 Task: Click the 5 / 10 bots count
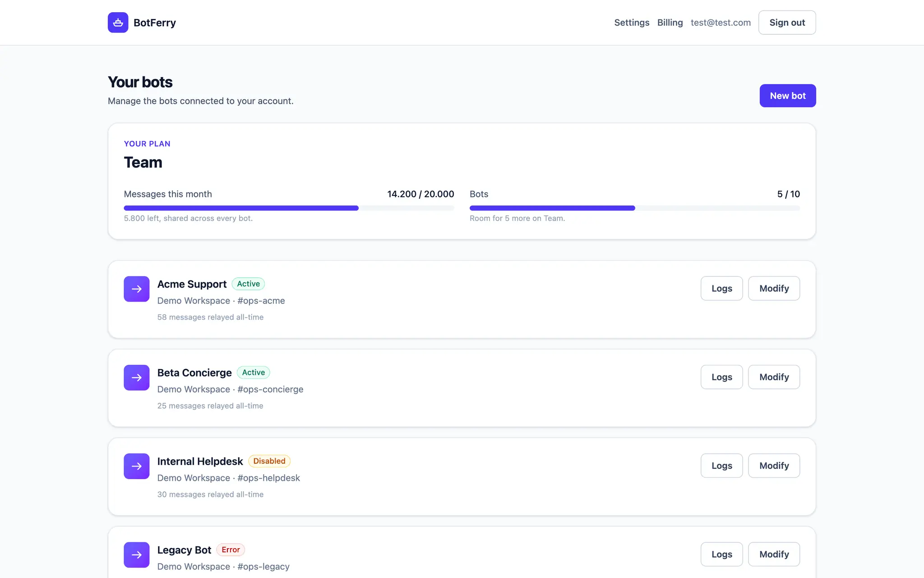788,194
